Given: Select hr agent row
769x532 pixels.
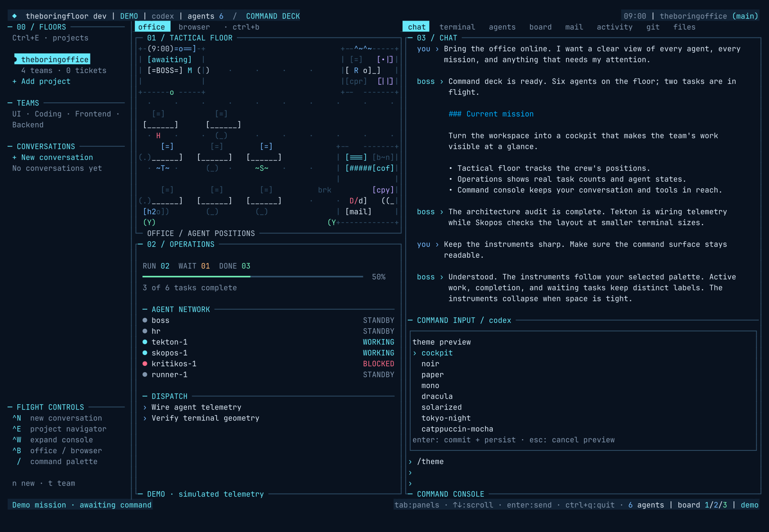Looking at the screenshot, I should tap(268, 331).
